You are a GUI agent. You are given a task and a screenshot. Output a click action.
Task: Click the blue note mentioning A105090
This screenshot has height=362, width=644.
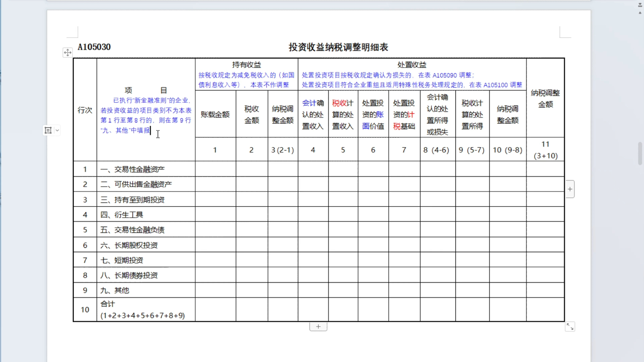tap(388, 75)
